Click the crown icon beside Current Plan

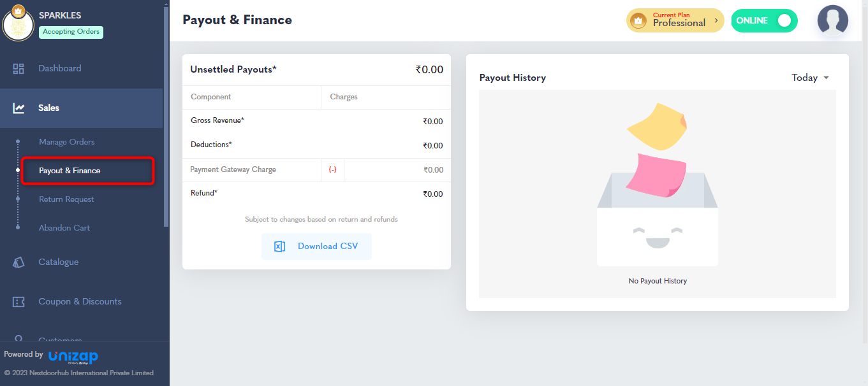(x=638, y=21)
